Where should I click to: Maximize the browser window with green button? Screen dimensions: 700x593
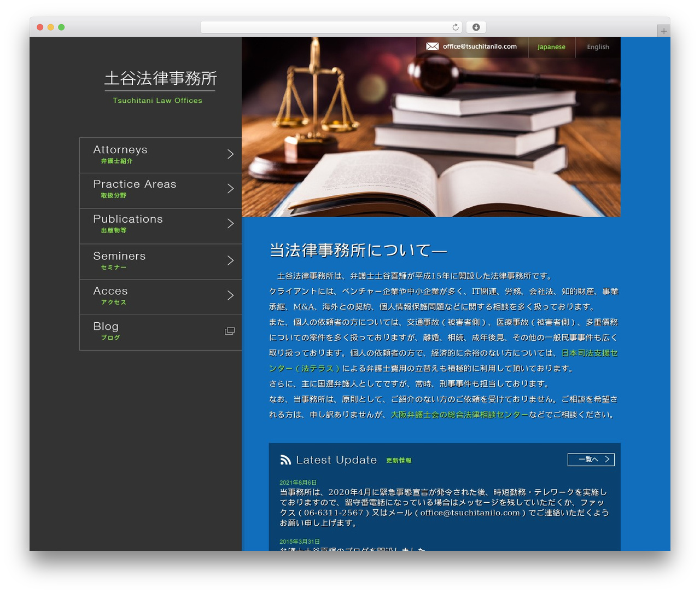point(61,27)
